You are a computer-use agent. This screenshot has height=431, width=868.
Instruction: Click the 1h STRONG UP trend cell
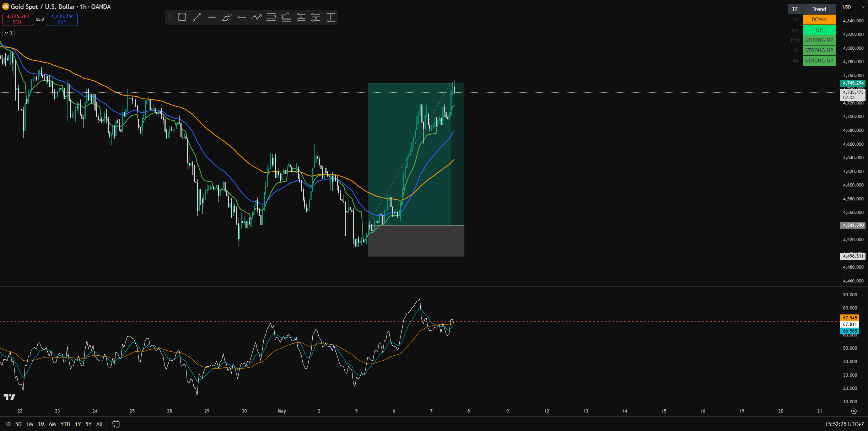[x=819, y=50]
